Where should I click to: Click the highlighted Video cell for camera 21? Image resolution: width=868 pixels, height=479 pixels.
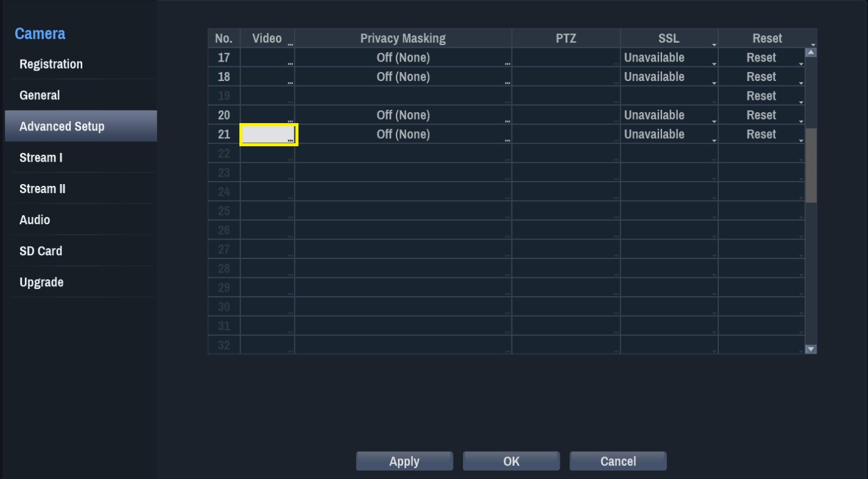tap(269, 135)
